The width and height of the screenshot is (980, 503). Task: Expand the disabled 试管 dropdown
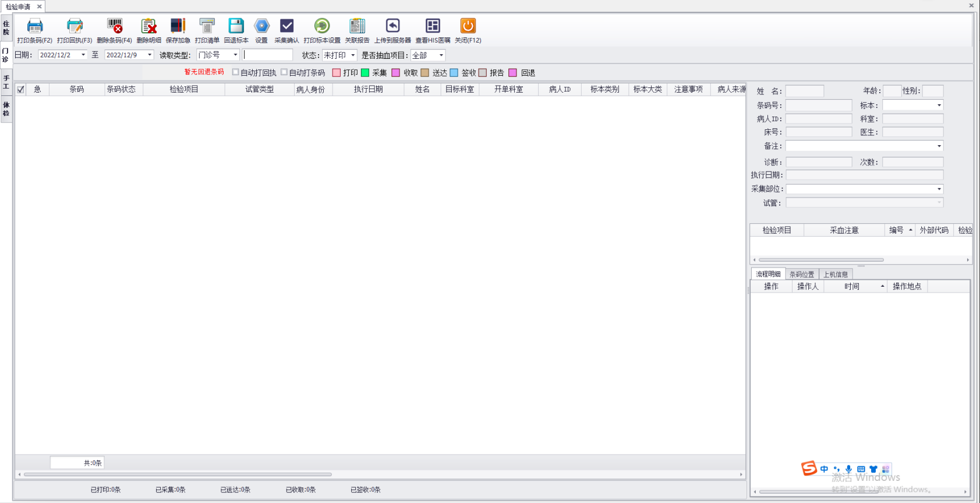[x=939, y=202]
